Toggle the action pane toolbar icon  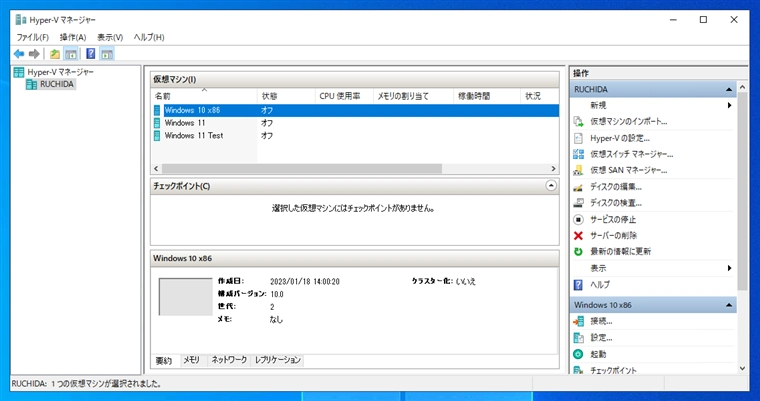pos(107,54)
